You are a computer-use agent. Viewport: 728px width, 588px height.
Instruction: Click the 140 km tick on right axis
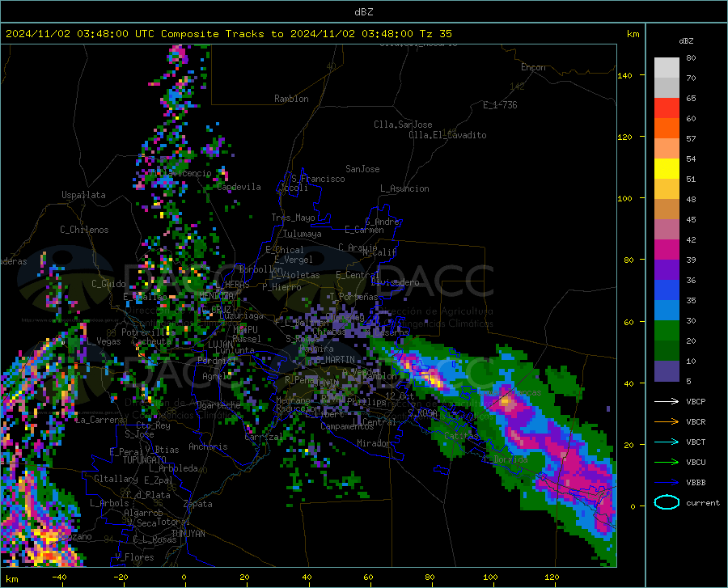(624, 75)
